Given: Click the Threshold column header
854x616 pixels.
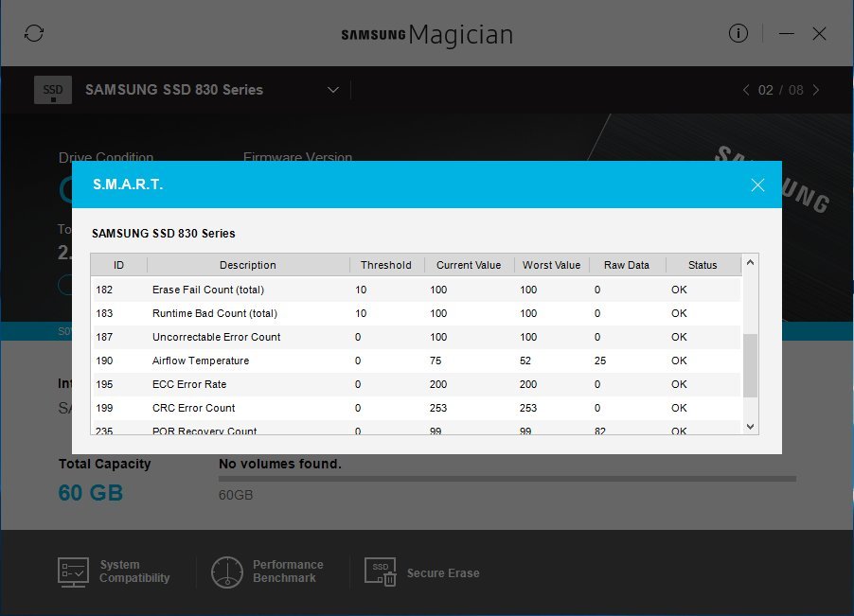Looking at the screenshot, I should (x=386, y=265).
